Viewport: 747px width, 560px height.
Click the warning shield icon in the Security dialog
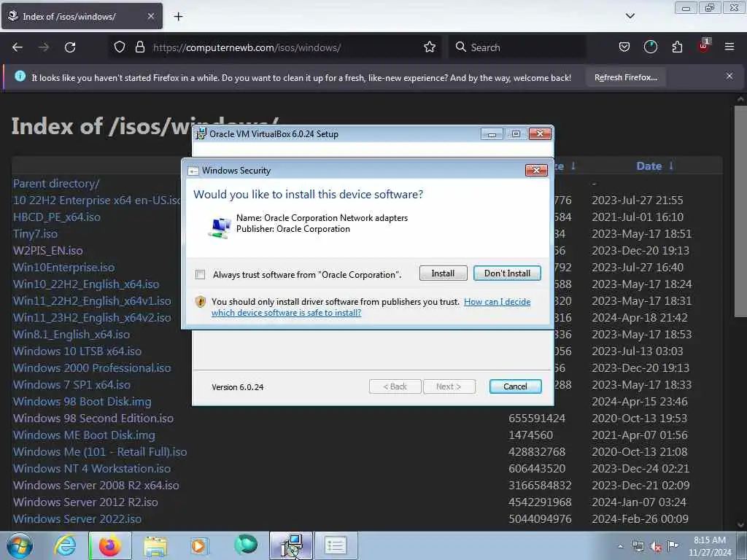click(201, 301)
